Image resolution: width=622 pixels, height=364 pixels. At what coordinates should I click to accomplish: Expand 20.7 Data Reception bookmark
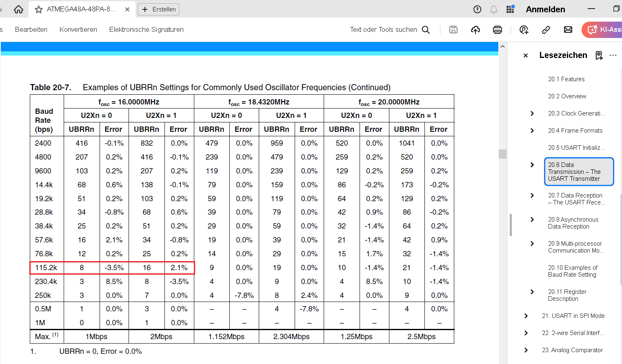tap(532, 195)
